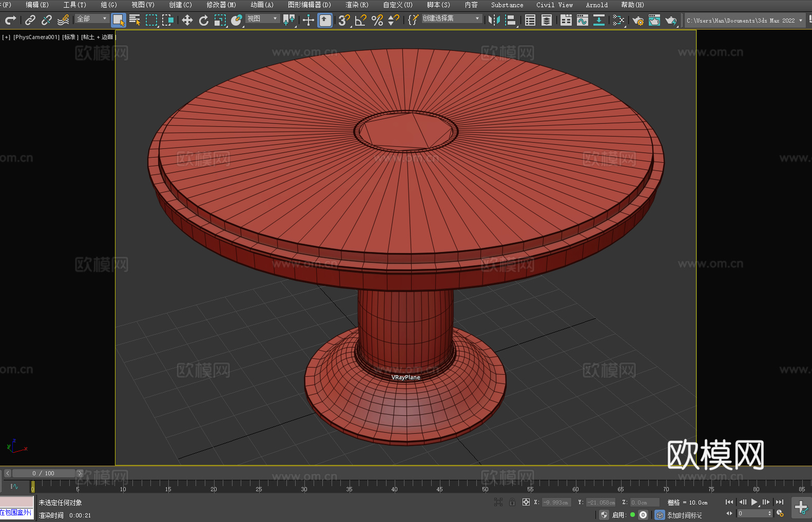Click Go to End playback button

point(780,502)
